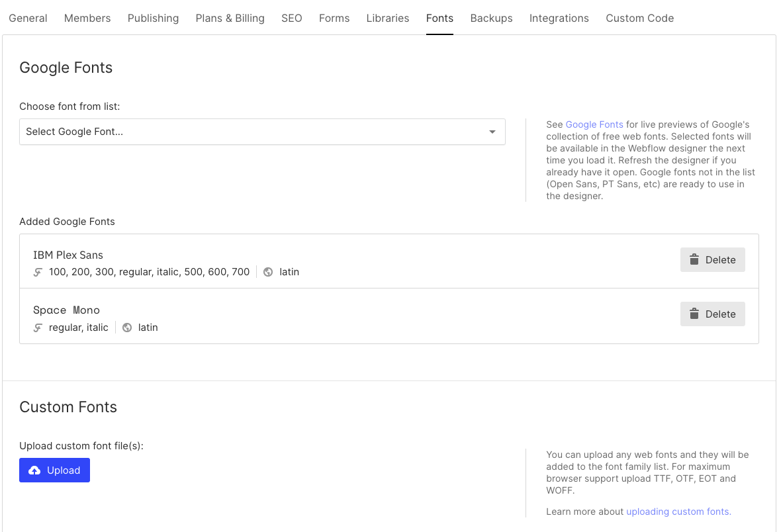Click the Google Font dropdown arrow
The image size is (779, 532).
[492, 132]
